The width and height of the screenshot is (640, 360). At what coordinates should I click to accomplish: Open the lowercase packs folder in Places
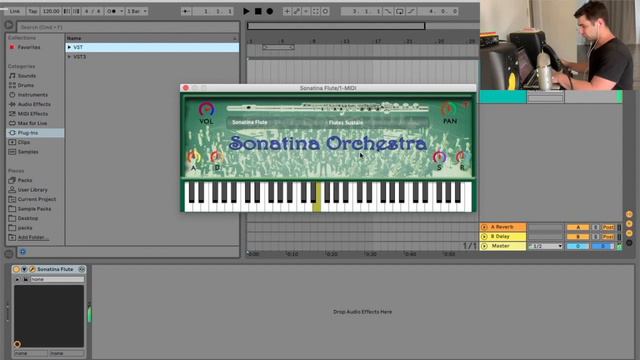tap(25, 228)
